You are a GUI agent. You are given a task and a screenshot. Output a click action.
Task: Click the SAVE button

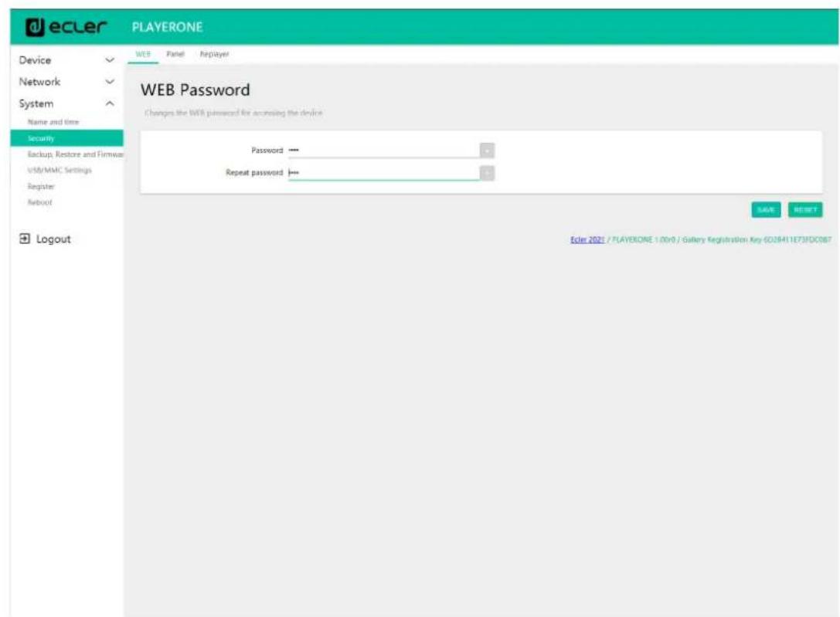(766, 210)
